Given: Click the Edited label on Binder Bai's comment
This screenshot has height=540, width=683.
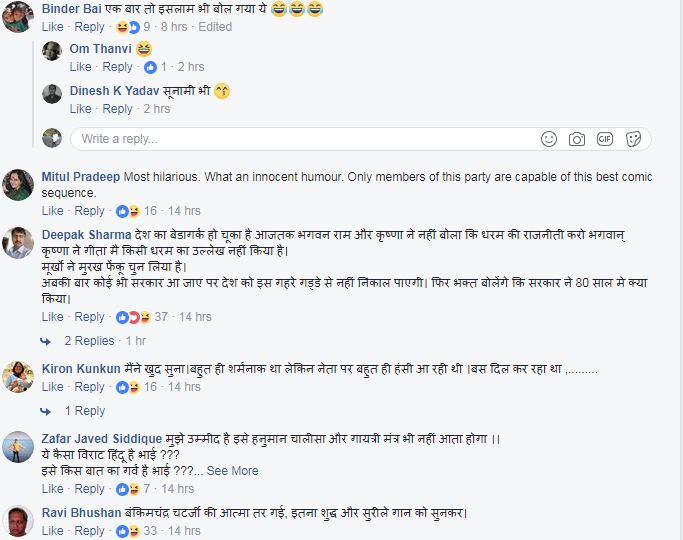Looking at the screenshot, I should [215, 27].
